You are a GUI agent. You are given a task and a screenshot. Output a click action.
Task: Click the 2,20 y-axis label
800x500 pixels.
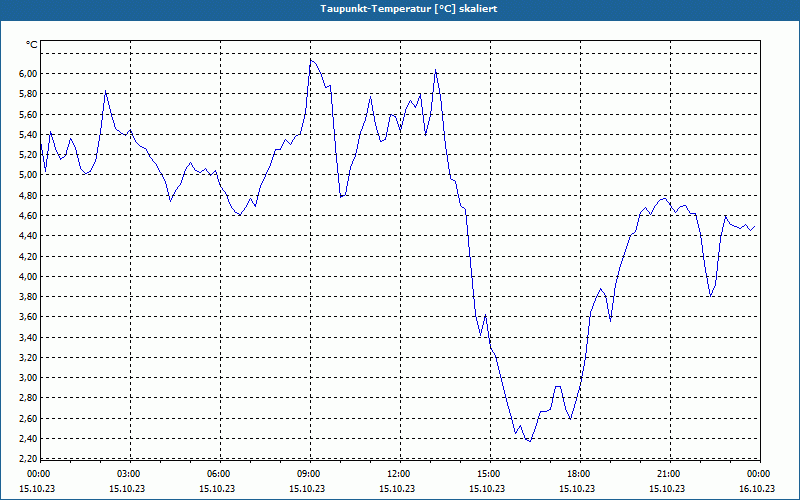[29, 458]
